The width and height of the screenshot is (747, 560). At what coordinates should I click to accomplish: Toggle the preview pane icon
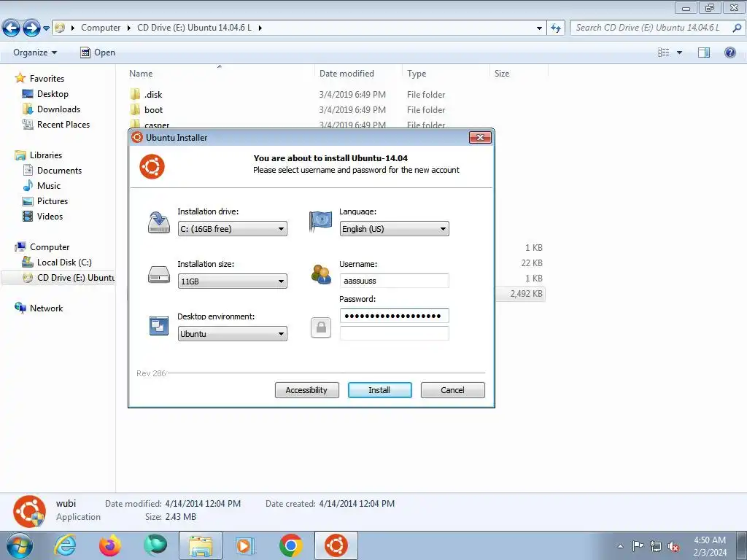pos(704,52)
